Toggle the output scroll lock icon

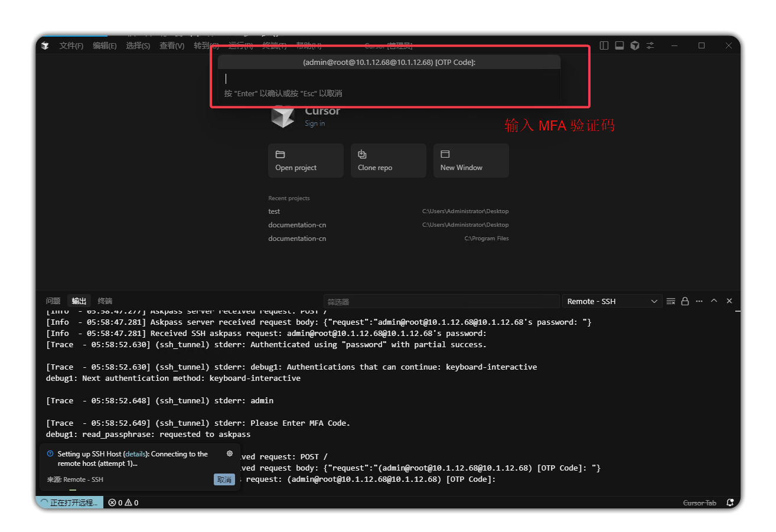685,301
